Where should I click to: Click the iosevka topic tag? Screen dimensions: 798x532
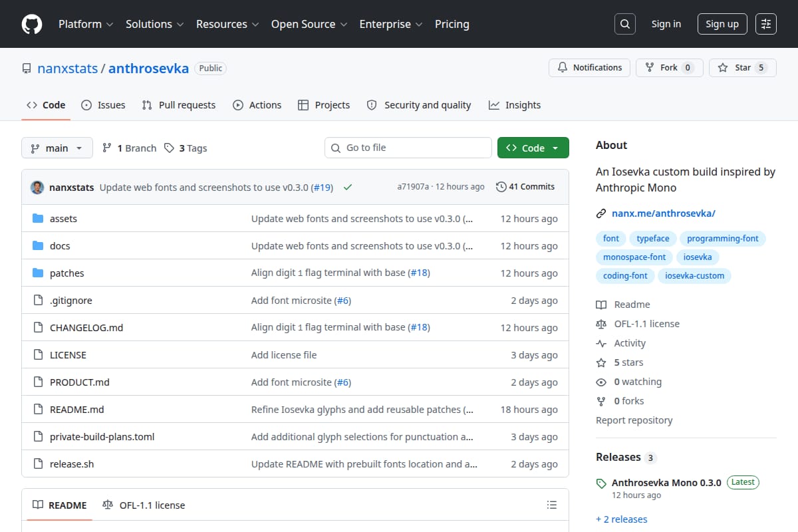click(x=698, y=257)
